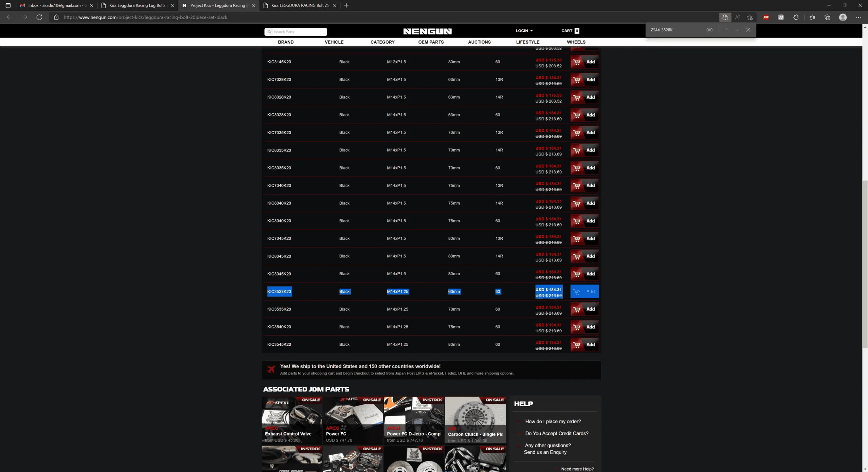Reload the page with Refresh icon
This screenshot has height=472, width=868.
(x=39, y=17)
